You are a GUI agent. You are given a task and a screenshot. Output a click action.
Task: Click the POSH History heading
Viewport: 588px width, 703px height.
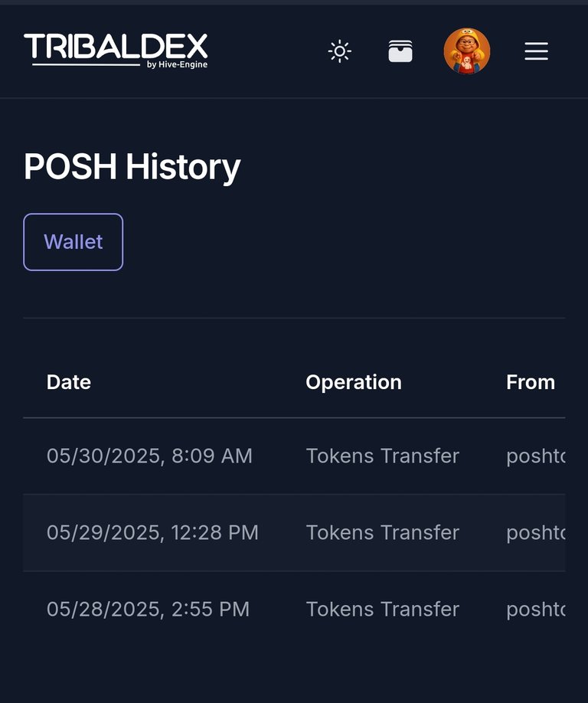pos(132,167)
